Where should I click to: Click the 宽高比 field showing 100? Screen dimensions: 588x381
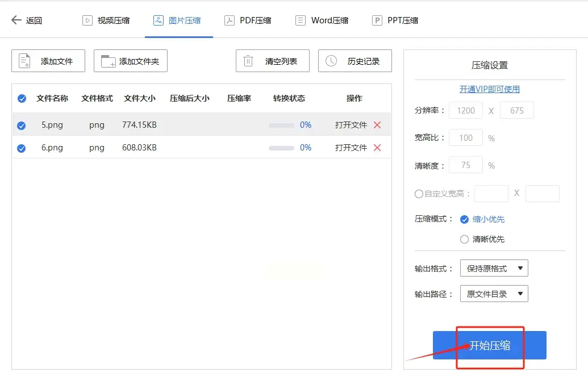tap(466, 137)
